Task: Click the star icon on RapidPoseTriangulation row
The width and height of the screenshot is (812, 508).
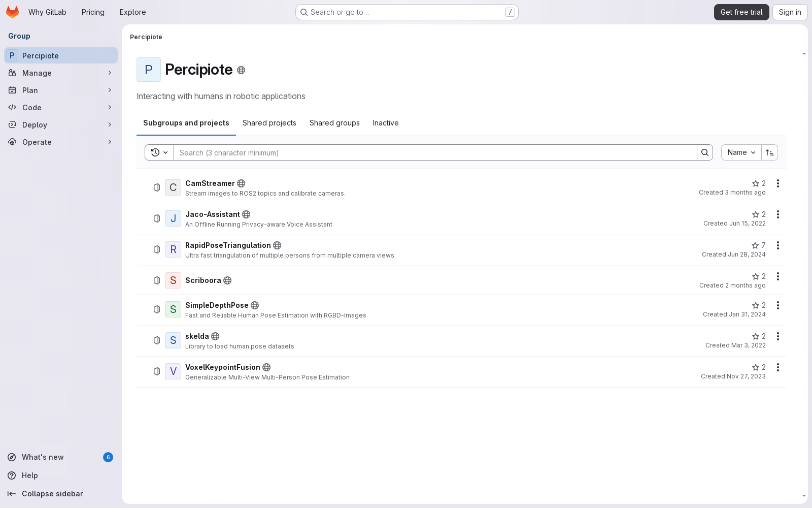Action: click(756, 245)
